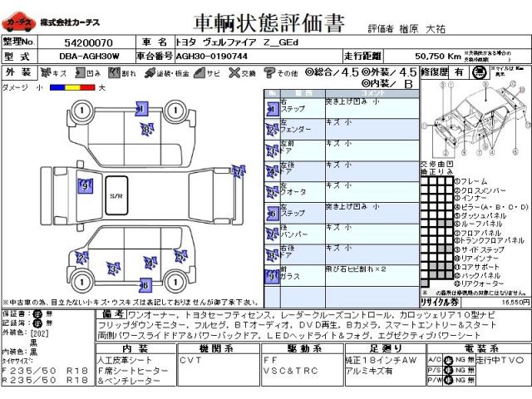Click table icon 9 beside 前ガラス

coord(272,276)
